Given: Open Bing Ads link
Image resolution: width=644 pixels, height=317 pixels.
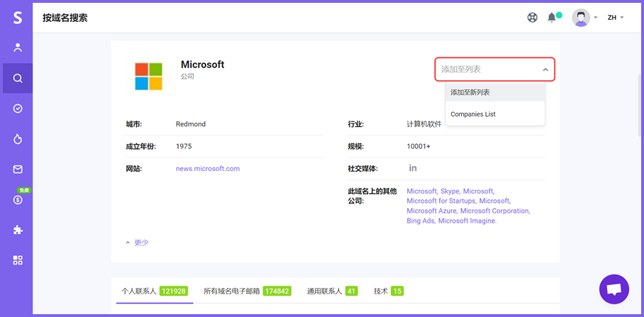Looking at the screenshot, I should pos(421,221).
